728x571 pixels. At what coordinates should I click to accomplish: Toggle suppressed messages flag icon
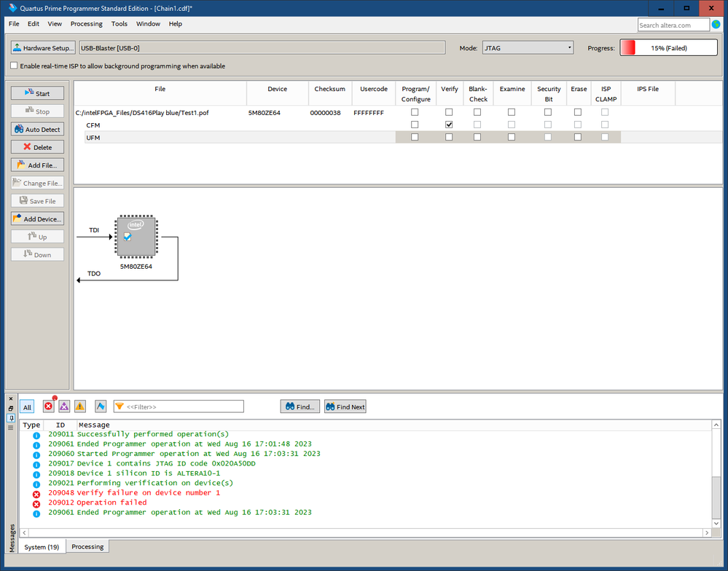pos(101,406)
